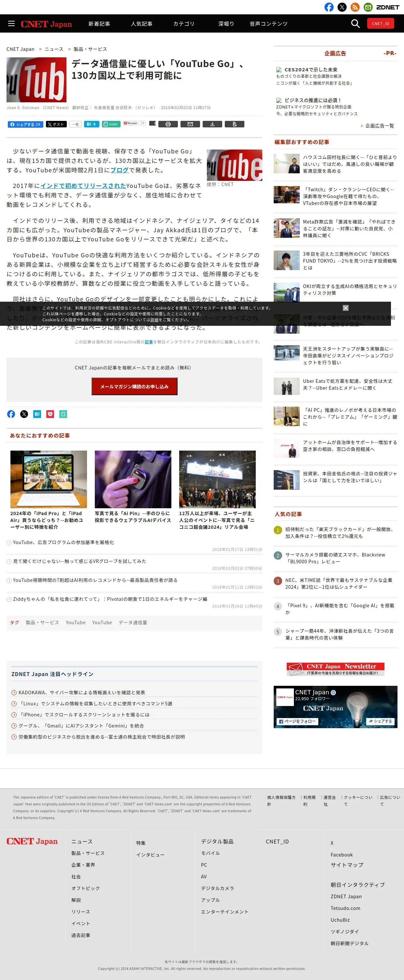Open the hamburger menu icon
The height and width of the screenshot is (980, 404).
11,23
